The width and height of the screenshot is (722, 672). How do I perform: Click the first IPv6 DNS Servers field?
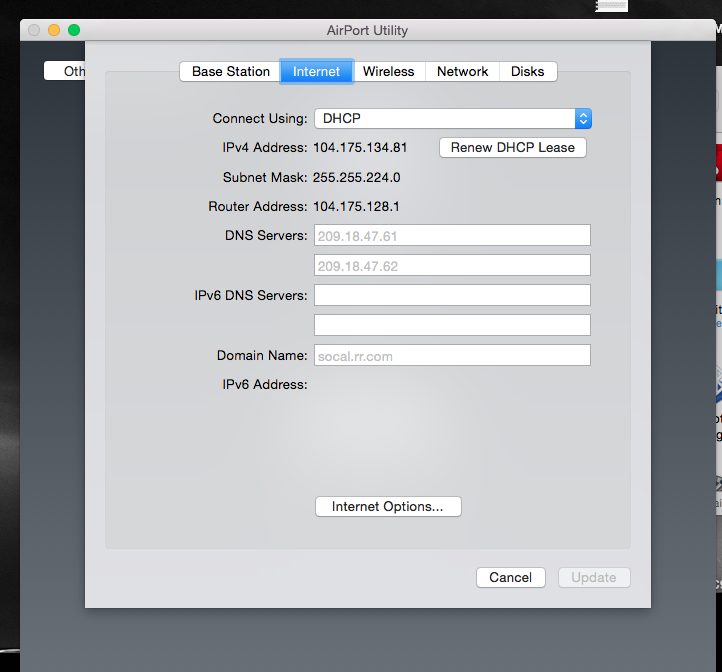pyautogui.click(x=452, y=295)
